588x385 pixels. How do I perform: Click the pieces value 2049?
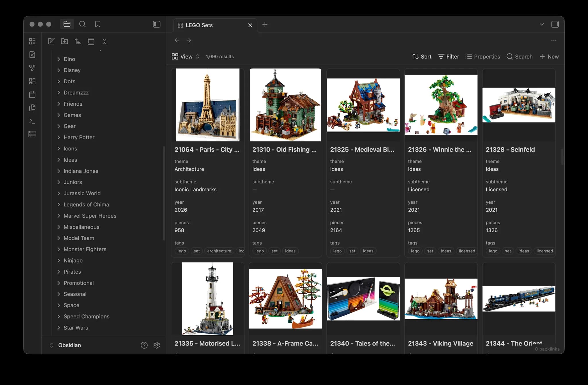[x=259, y=230]
